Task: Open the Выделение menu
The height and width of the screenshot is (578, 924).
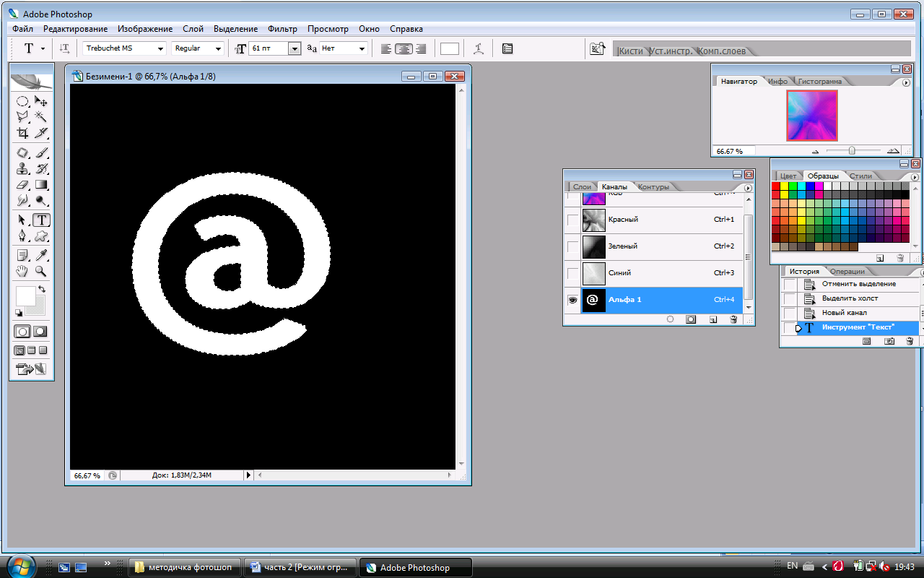Action: [235, 29]
